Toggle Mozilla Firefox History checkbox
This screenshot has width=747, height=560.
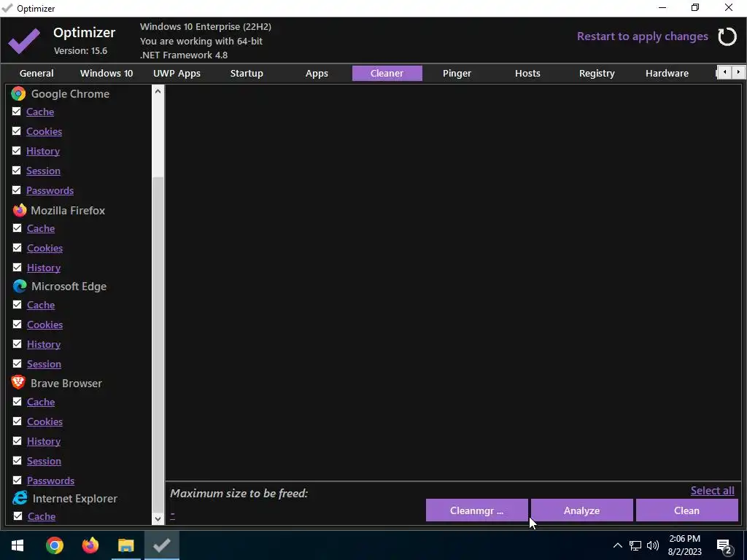tap(18, 267)
